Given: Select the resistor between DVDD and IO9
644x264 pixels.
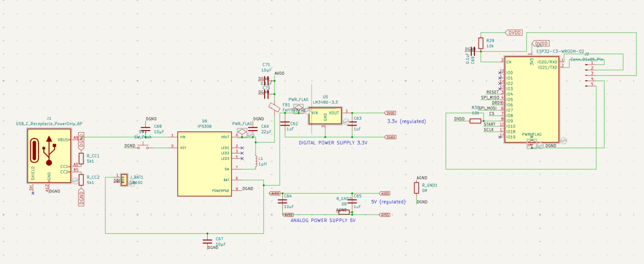Looking at the screenshot, I should (476, 121).
